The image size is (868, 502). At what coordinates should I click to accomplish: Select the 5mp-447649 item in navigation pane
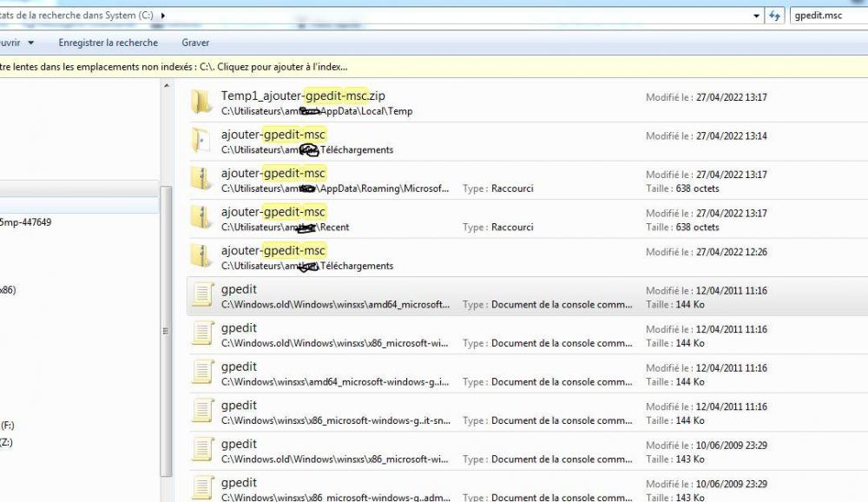pyautogui.click(x=26, y=222)
